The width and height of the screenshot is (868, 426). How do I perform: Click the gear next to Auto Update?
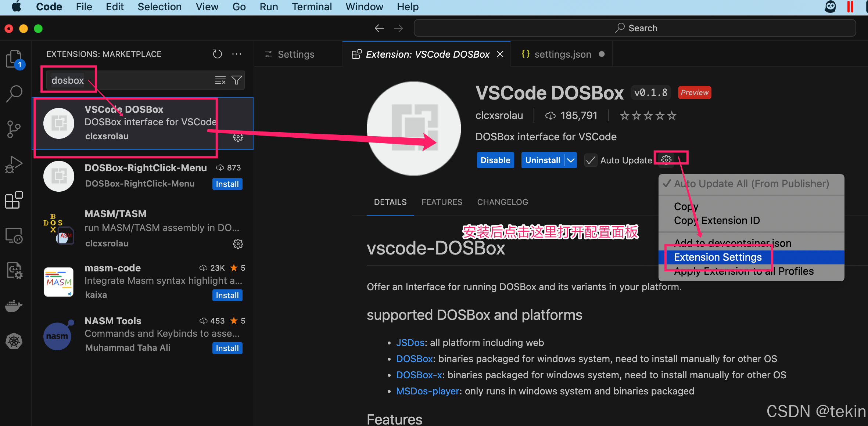(666, 160)
